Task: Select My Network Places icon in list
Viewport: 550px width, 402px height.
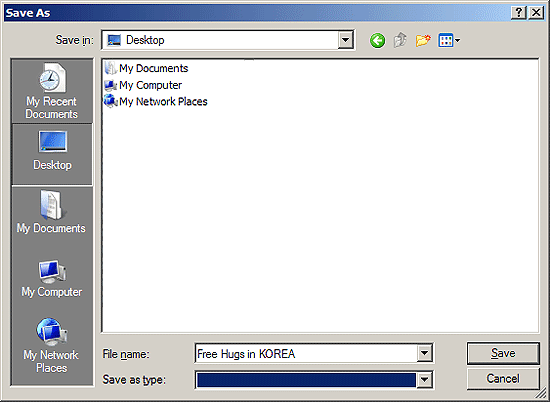Action: click(x=111, y=101)
